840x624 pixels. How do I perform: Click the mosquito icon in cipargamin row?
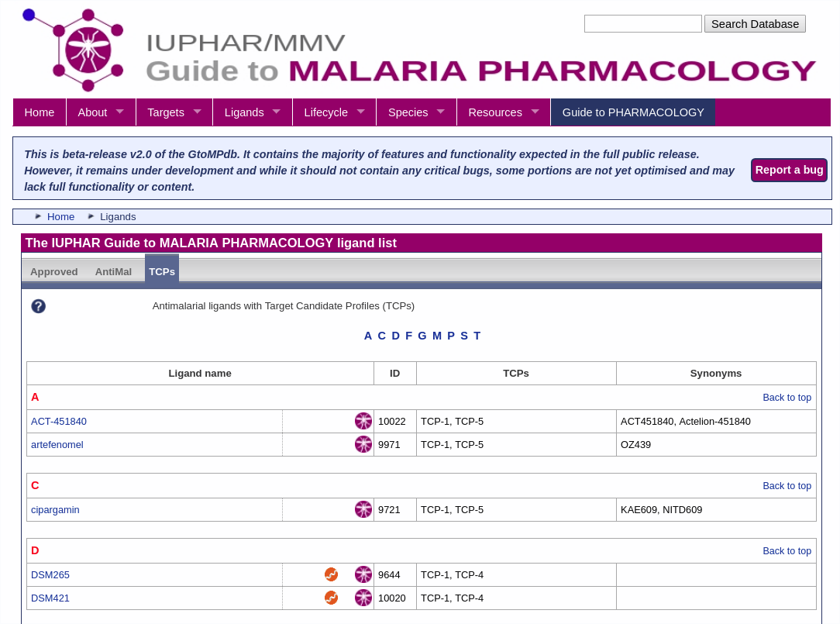pos(363,509)
